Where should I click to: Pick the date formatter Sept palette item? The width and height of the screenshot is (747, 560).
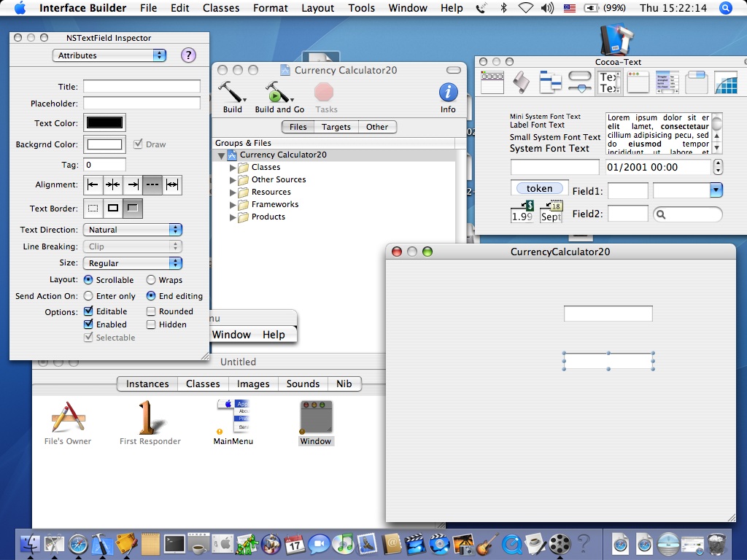pyautogui.click(x=551, y=212)
